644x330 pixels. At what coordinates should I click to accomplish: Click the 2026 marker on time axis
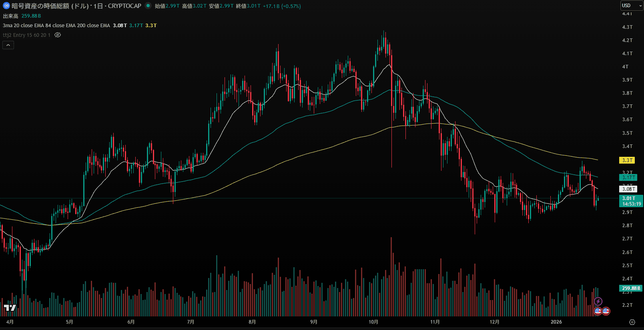556,322
